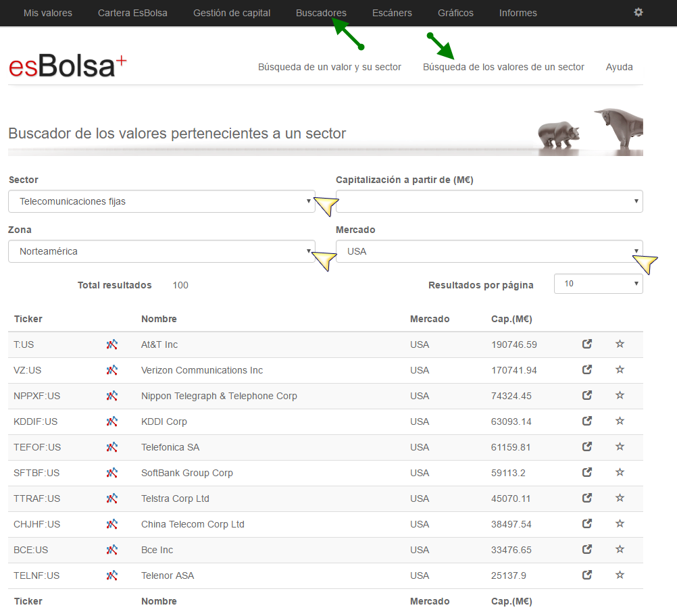Open Mis valores menu

(48, 13)
